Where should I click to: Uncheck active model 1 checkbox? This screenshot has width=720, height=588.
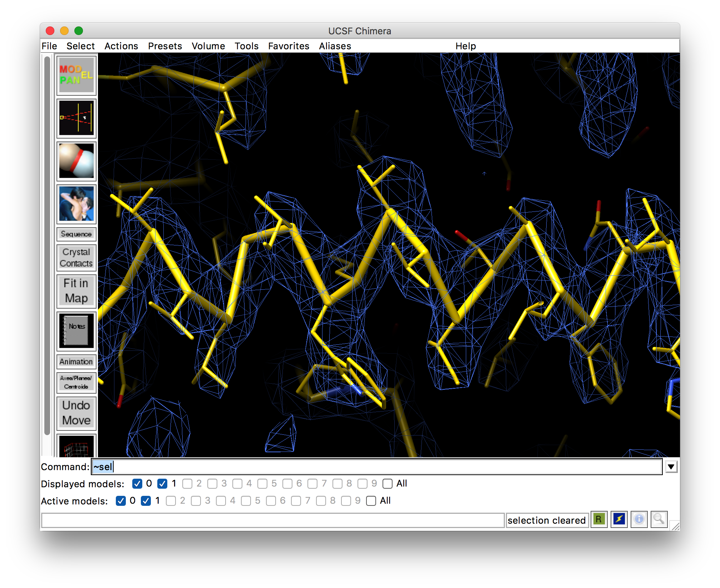coord(146,501)
